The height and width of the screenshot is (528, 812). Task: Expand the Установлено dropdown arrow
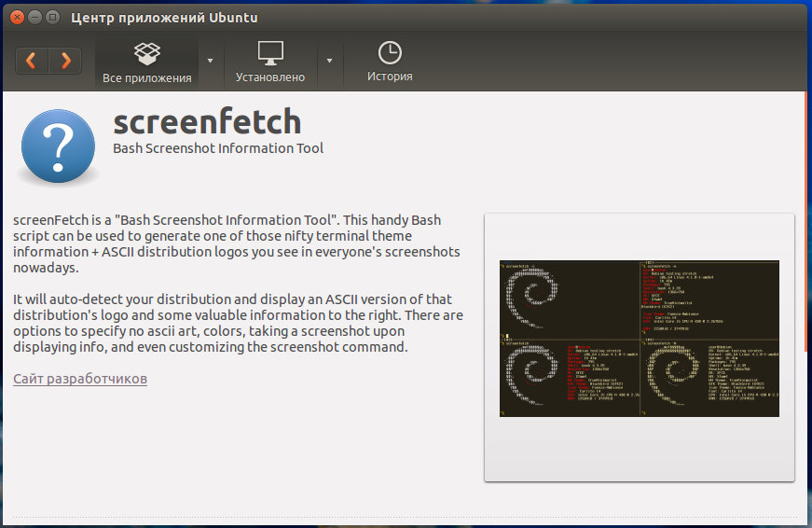(x=329, y=61)
